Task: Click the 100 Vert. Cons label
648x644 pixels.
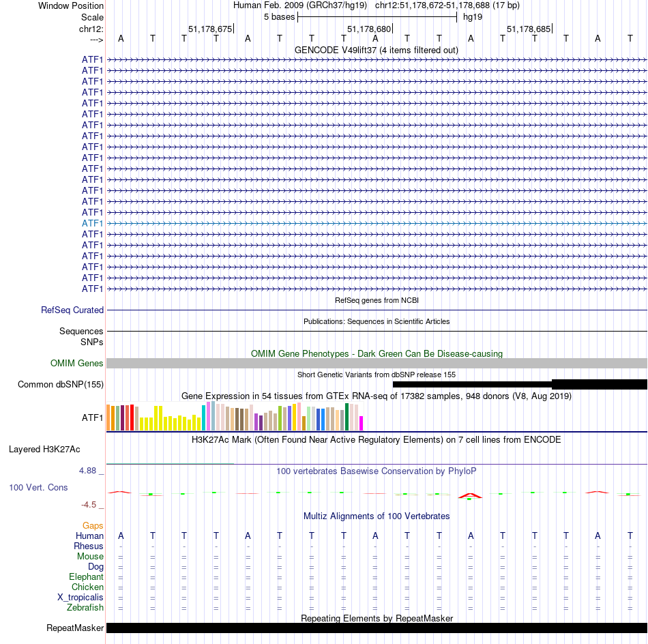Action: tap(38, 487)
